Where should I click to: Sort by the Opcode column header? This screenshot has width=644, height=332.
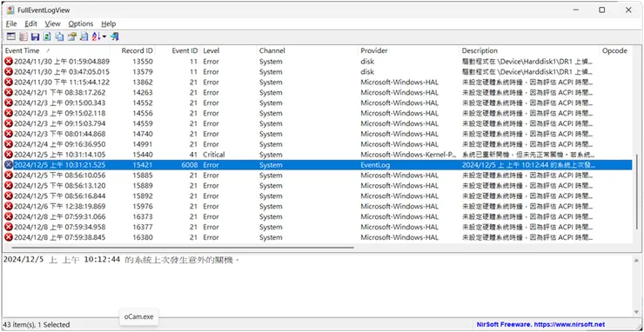615,51
